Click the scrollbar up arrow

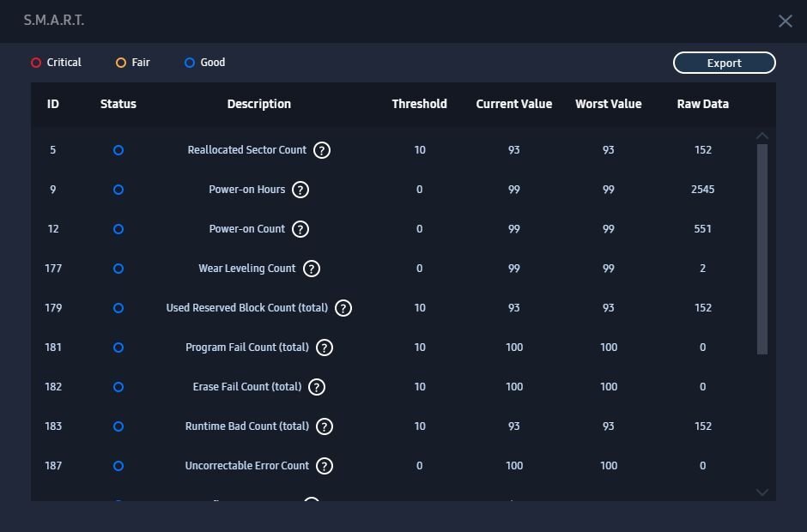pos(762,136)
